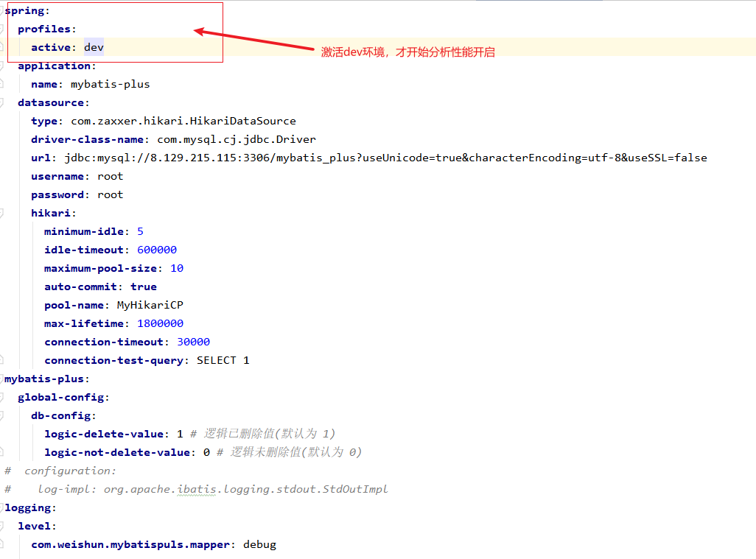Image resolution: width=756 pixels, height=559 pixels.
Task: Click the 'username' key
Action: (x=57, y=176)
